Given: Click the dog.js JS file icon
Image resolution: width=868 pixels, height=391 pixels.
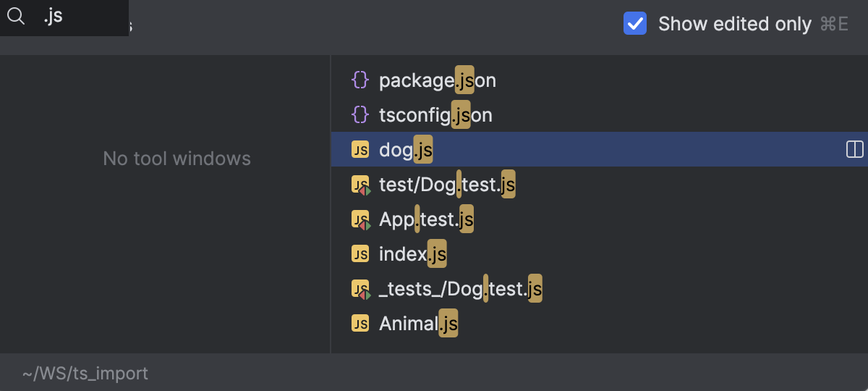Looking at the screenshot, I should click(359, 150).
